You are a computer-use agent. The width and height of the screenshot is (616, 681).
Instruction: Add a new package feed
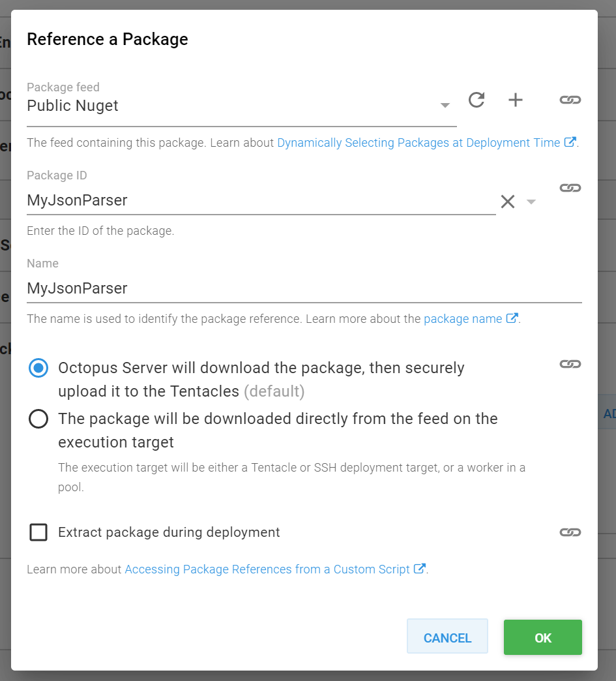(x=516, y=100)
